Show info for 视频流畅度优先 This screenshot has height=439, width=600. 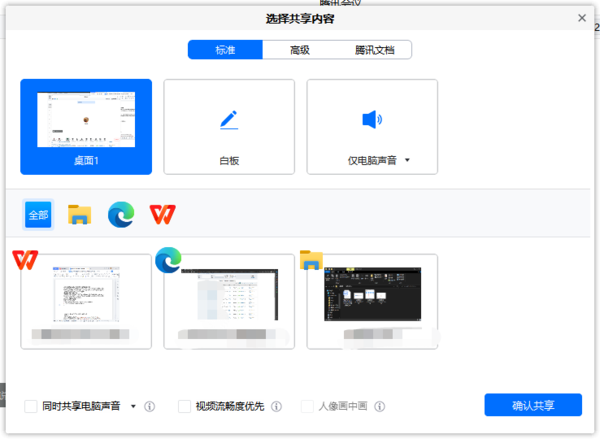pos(276,406)
